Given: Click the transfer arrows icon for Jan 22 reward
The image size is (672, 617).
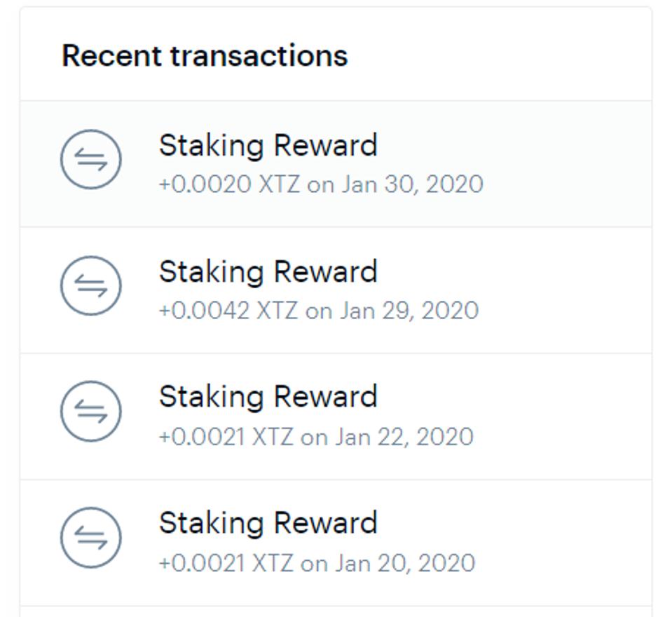Looking at the screenshot, I should 91,412.
